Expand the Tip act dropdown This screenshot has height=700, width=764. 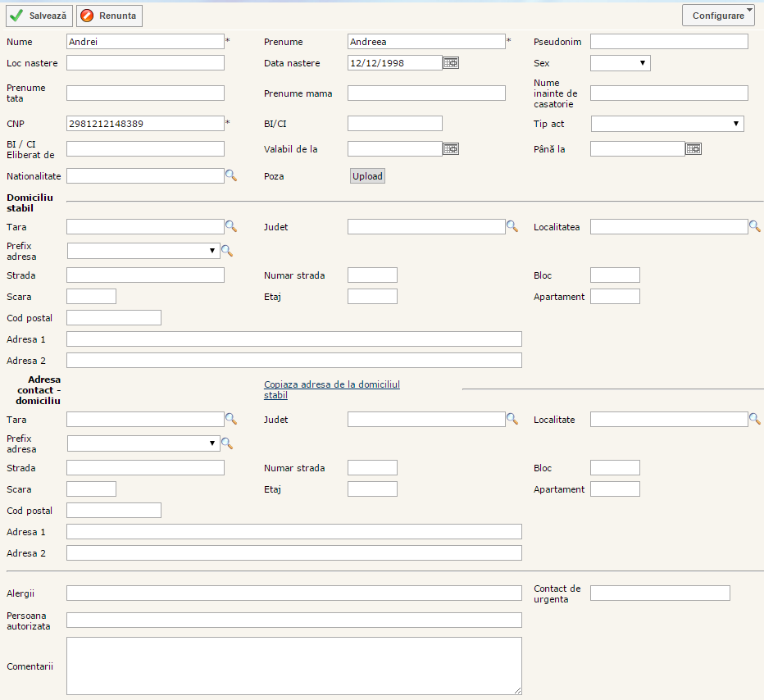666,124
